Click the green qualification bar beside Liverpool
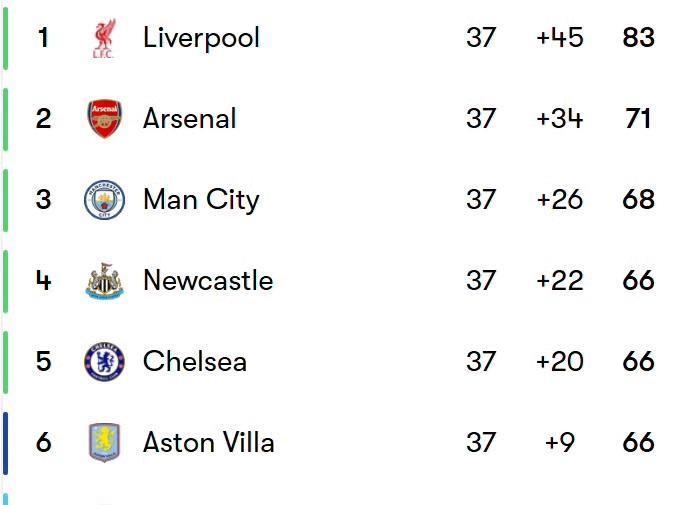 pos(5,38)
